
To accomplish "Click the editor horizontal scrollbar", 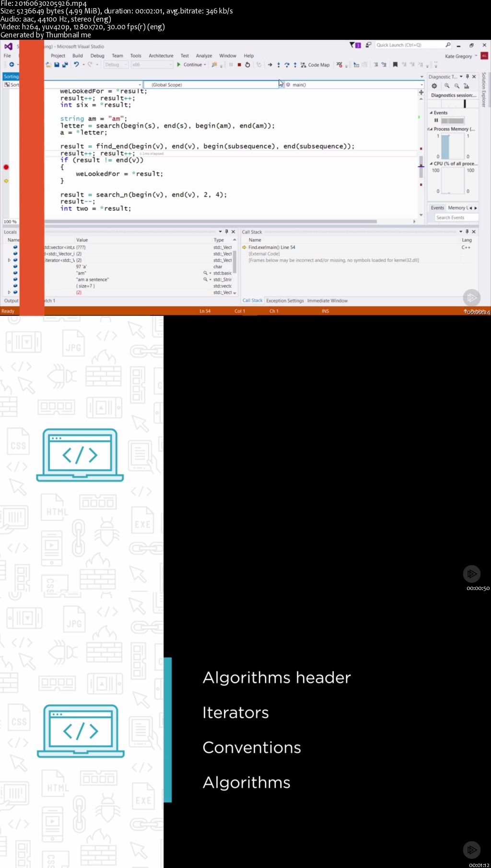I will click(211, 221).
